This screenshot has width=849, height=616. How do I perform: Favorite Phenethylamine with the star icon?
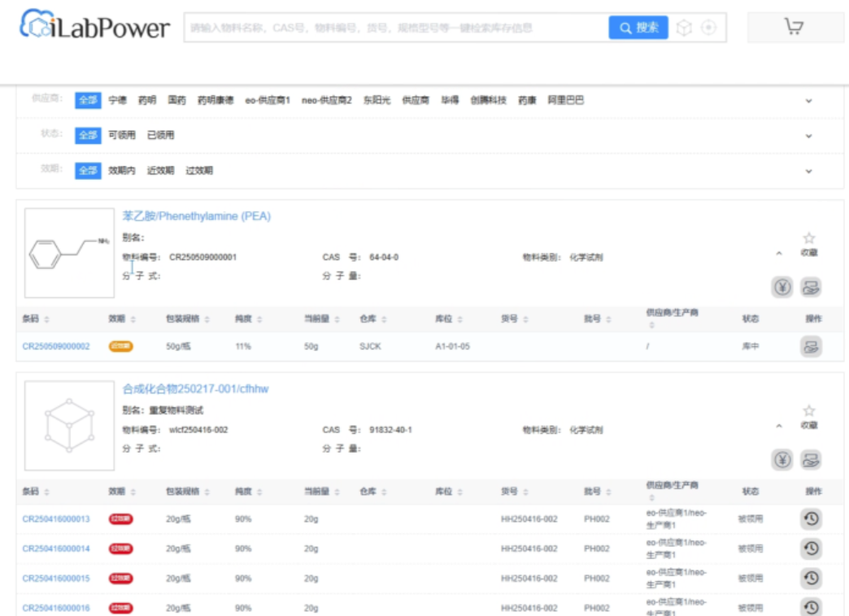[x=809, y=238]
